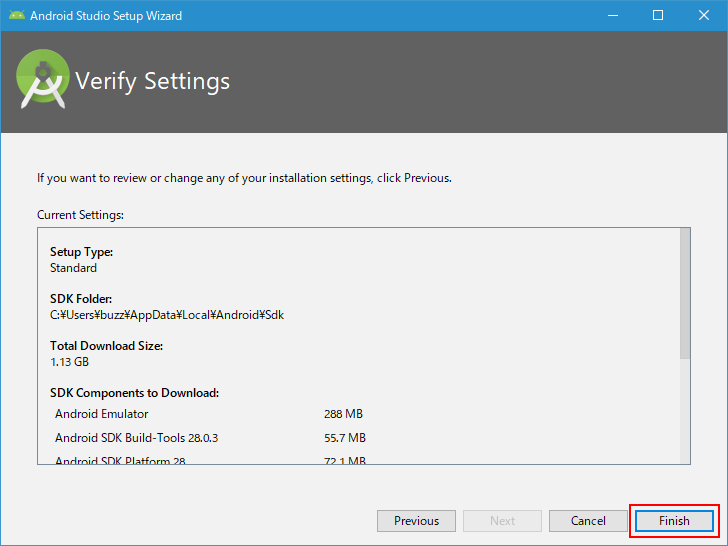Image resolution: width=728 pixels, height=546 pixels.
Task: Maximize the Setup Wizard window
Action: click(x=658, y=15)
